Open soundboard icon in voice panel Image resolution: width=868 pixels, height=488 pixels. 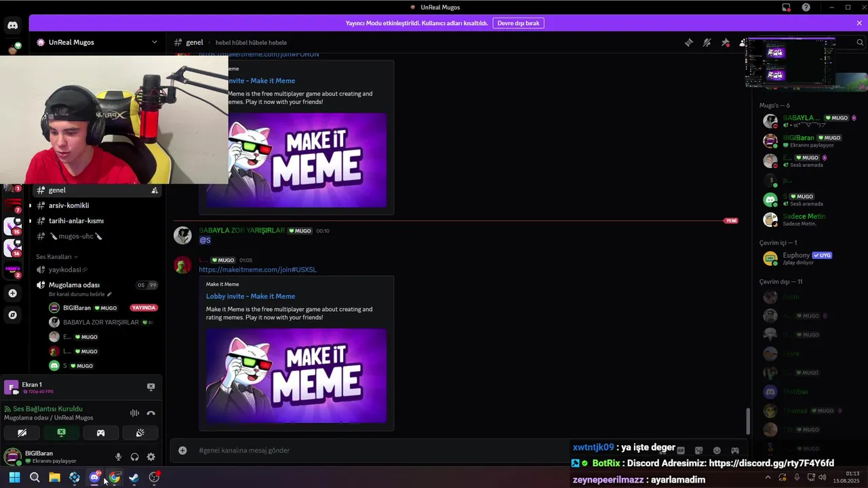tap(140, 432)
